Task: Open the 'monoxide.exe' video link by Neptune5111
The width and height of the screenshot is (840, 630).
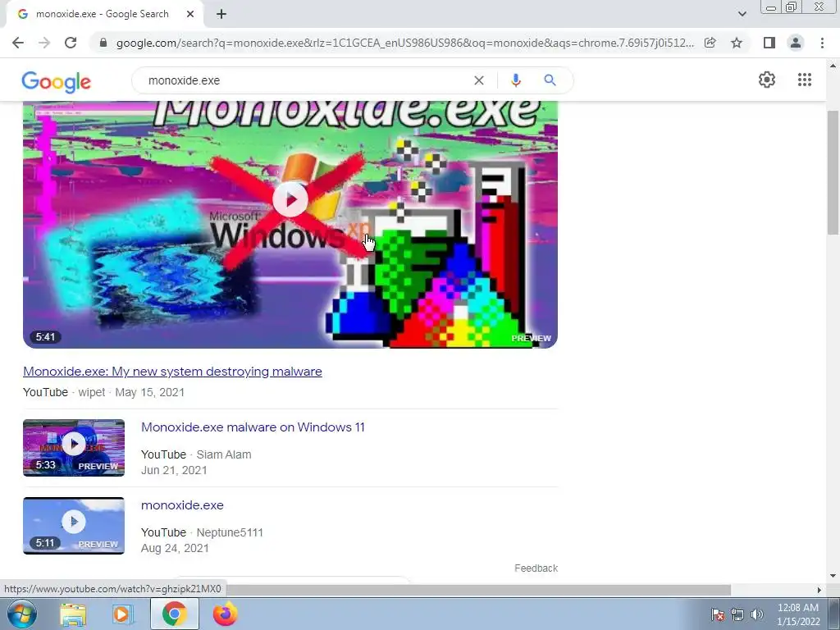Action: coord(182,505)
